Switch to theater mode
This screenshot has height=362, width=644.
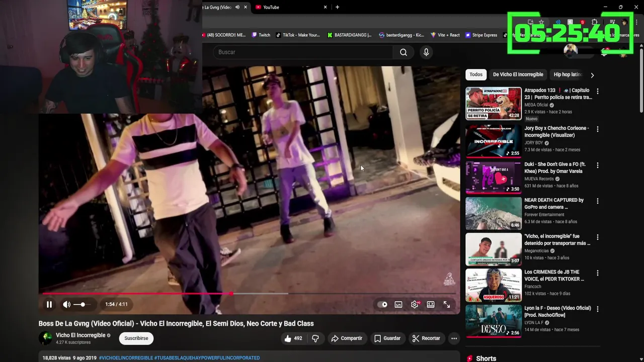point(431,304)
